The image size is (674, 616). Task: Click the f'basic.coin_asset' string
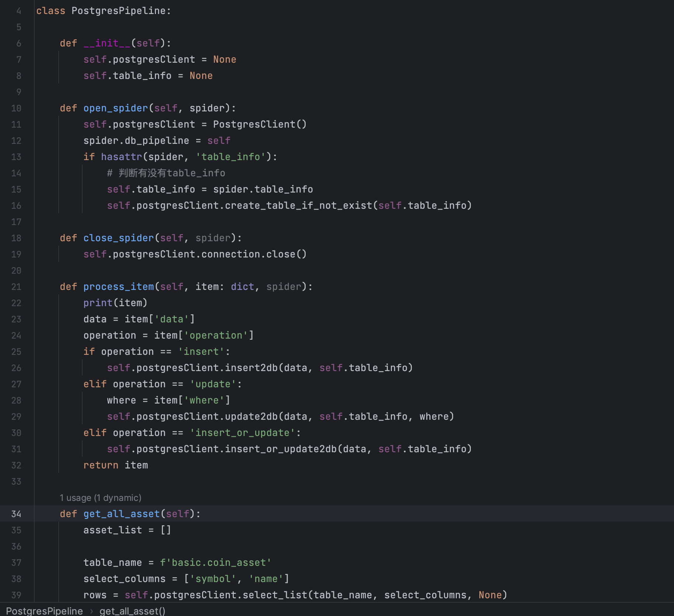click(216, 563)
